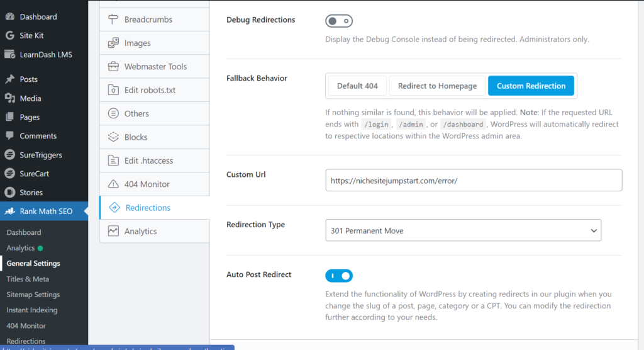Open Rank Math SEO menu
The image size is (644, 350).
[44, 211]
